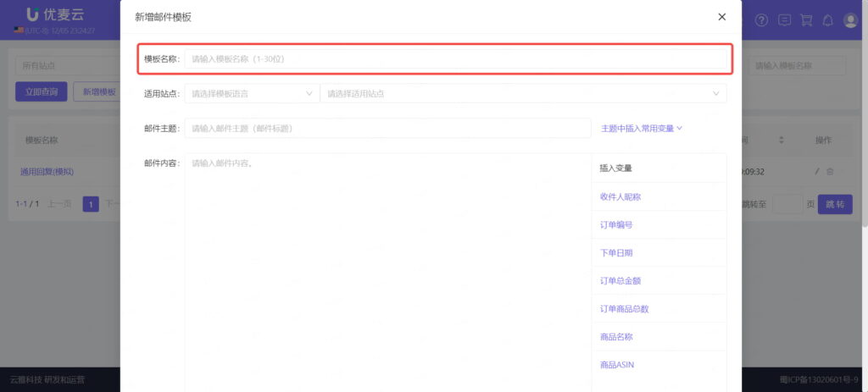
Task: Open the notification bell icon
Action: click(827, 20)
